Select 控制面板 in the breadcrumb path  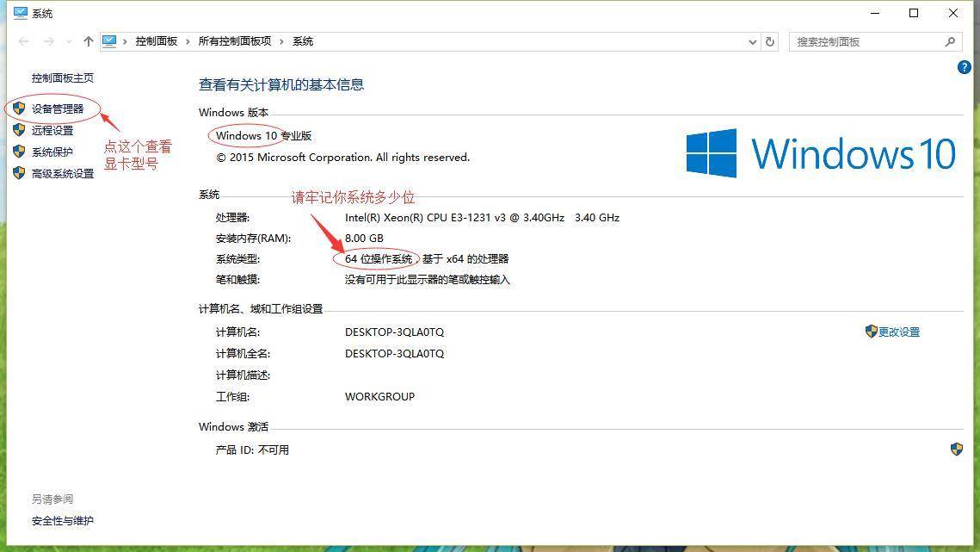coord(156,41)
